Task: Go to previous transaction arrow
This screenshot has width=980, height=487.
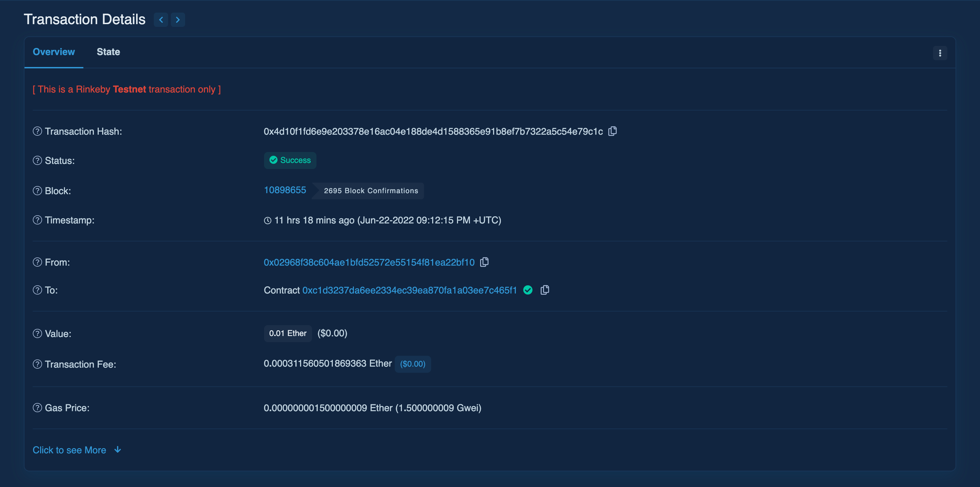Action: [x=161, y=20]
